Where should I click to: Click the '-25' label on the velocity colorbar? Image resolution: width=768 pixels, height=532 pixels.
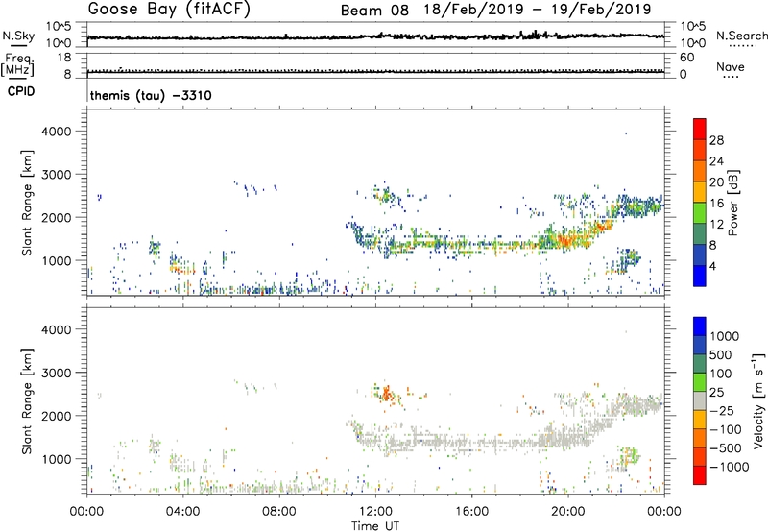(721, 410)
